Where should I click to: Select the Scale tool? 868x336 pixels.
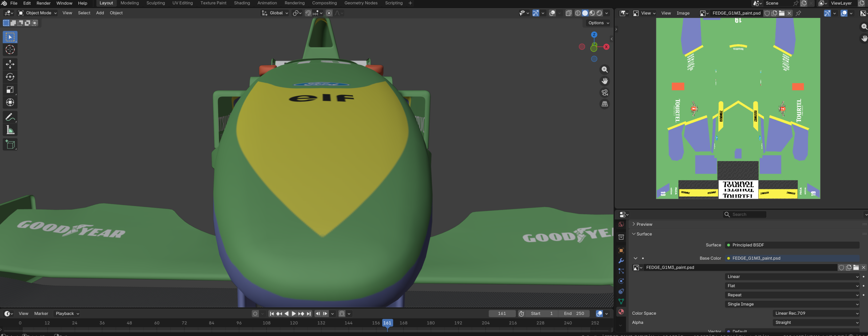[x=10, y=90]
